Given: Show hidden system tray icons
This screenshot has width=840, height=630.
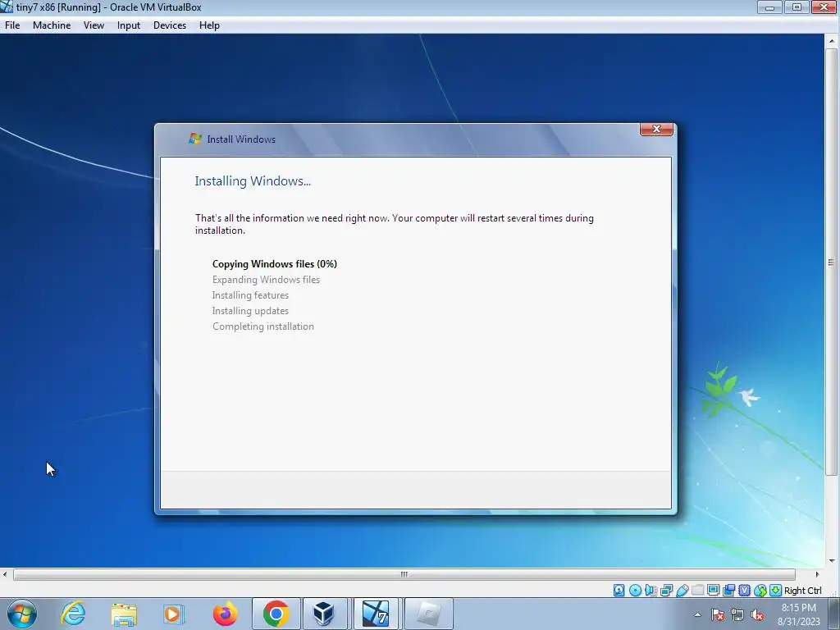Looking at the screenshot, I should tap(697, 614).
